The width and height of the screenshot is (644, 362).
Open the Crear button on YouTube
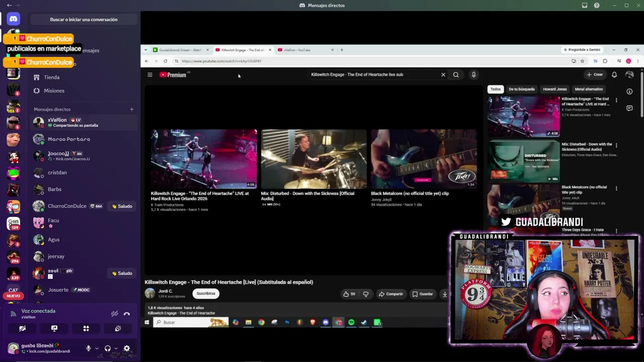[595, 74]
